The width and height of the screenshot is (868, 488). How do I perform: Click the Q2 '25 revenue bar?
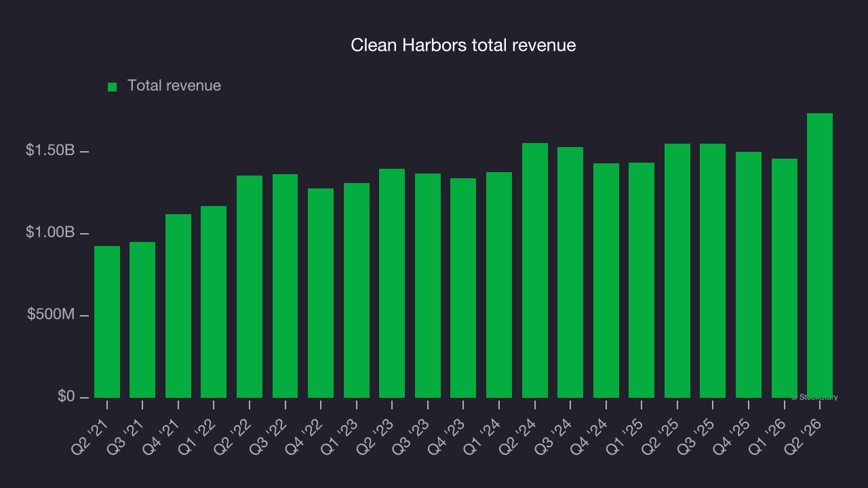coord(677,270)
